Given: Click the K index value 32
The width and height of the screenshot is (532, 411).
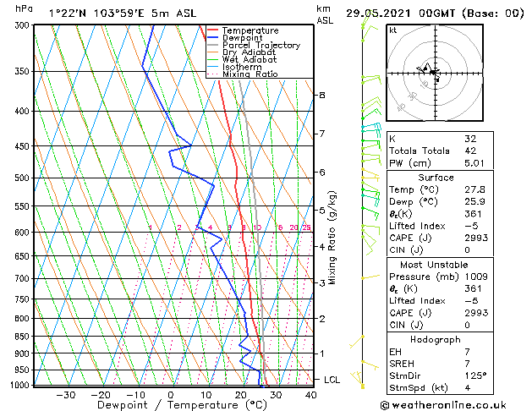Looking at the screenshot, I should pos(470,139).
